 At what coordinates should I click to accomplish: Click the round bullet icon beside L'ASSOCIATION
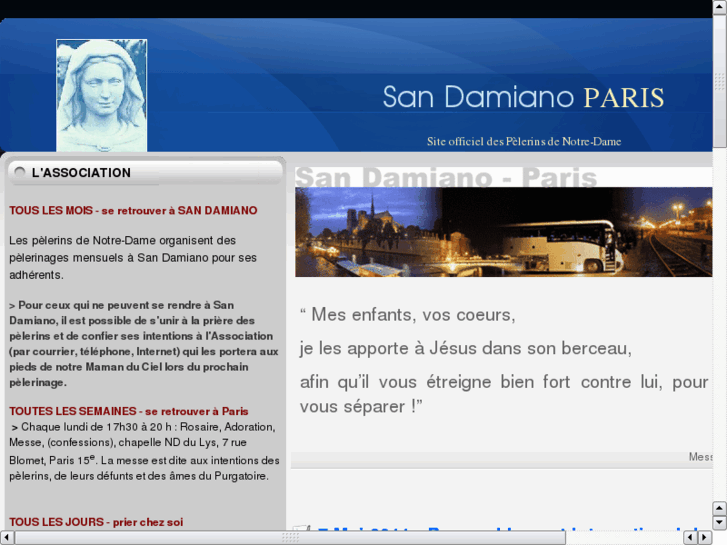(x=19, y=172)
